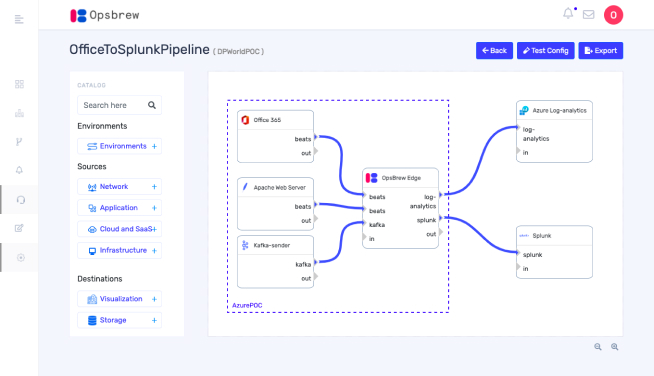
Task: Click OpsBrew Edge kafka input port
Action: [365, 223]
